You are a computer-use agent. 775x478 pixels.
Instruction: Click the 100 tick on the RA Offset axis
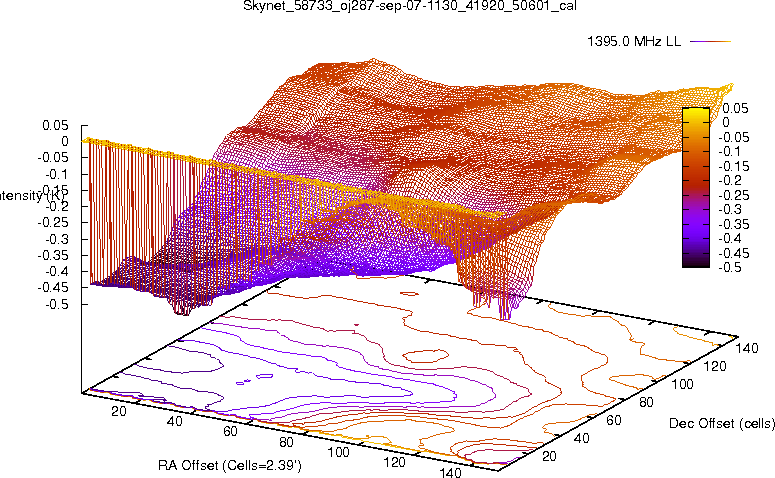[x=339, y=452]
